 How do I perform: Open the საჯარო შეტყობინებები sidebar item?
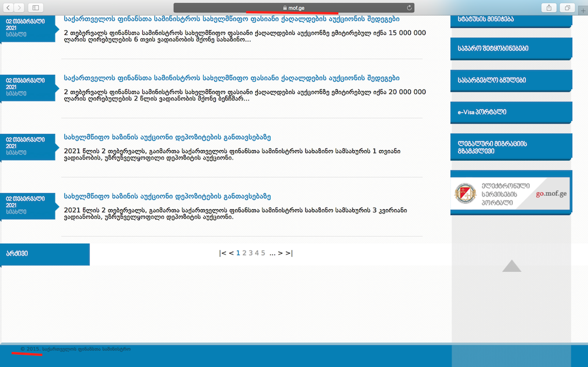[x=510, y=49]
